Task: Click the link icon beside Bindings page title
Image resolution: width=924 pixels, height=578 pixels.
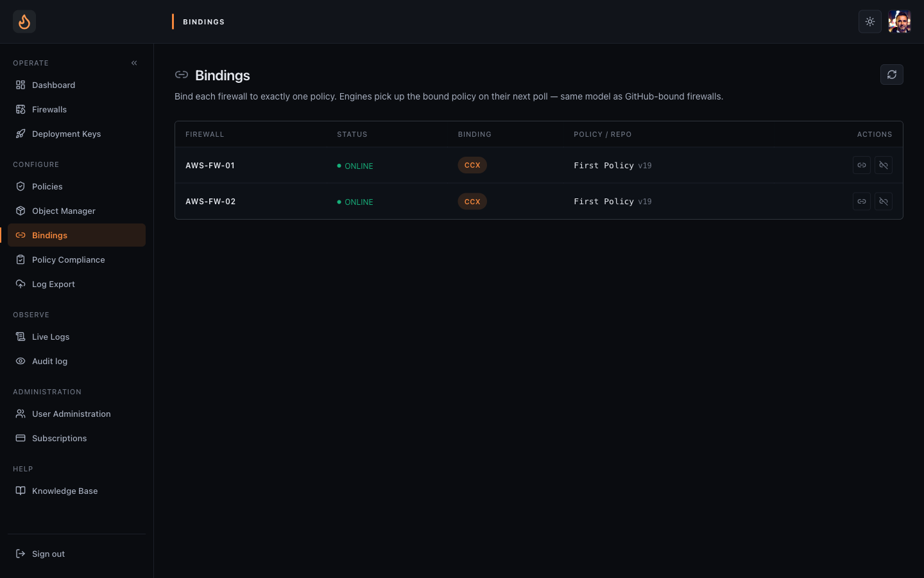Action: click(182, 75)
